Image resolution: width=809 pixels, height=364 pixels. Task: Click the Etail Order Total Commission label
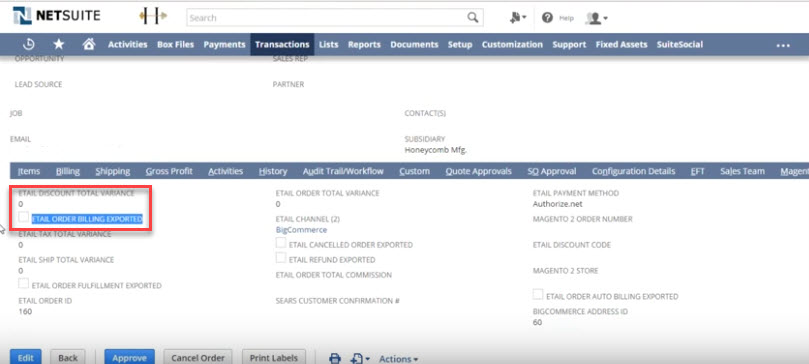point(333,275)
